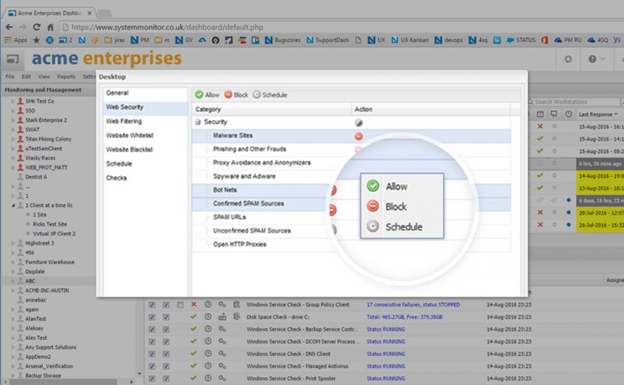Toggle first checkbox on Group Policy Client row

pos(152,305)
